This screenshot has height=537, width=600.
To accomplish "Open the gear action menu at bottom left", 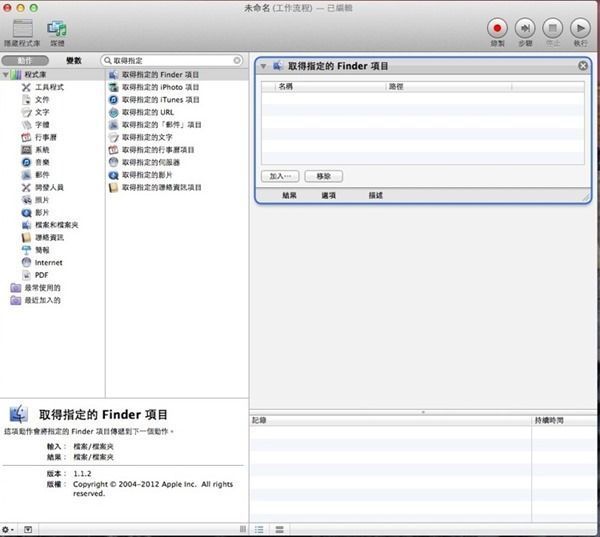I will tap(8, 530).
